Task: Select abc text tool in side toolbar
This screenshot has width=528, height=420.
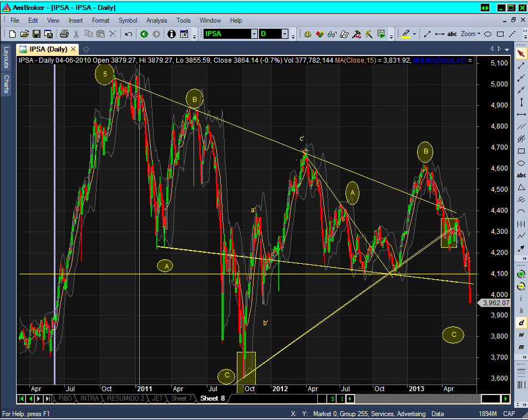Action: [x=521, y=175]
